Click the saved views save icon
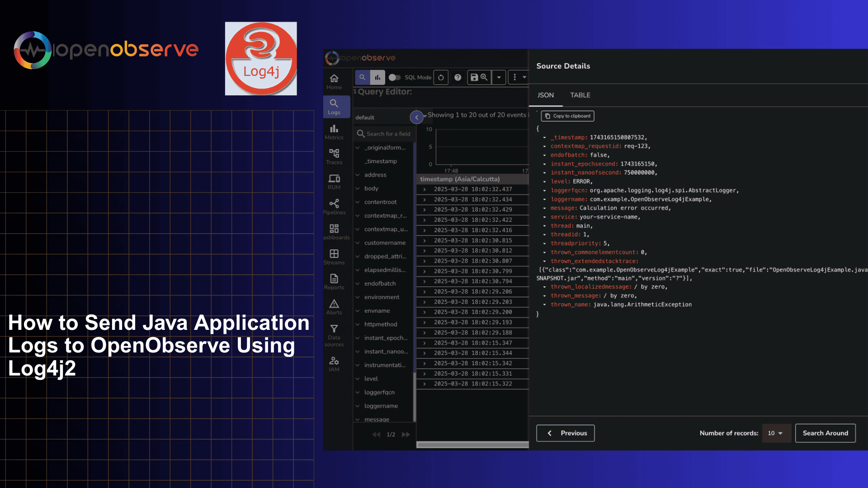This screenshot has height=488, width=868. coord(474,77)
